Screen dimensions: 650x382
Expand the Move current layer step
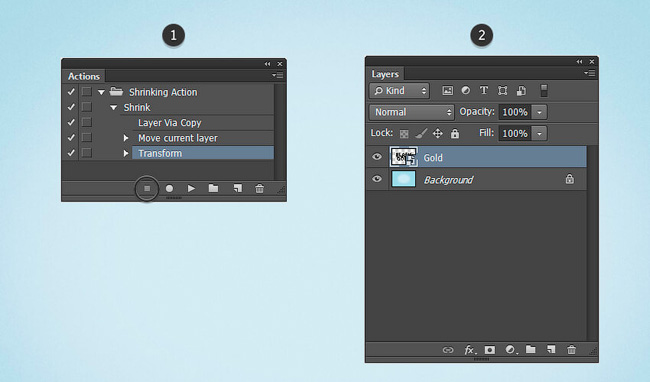pyautogui.click(x=126, y=138)
